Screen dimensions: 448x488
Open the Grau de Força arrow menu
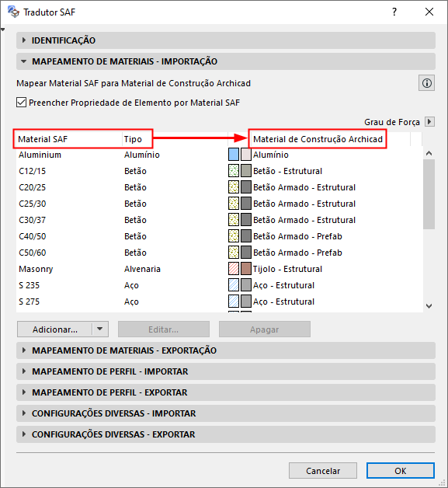[429, 121]
